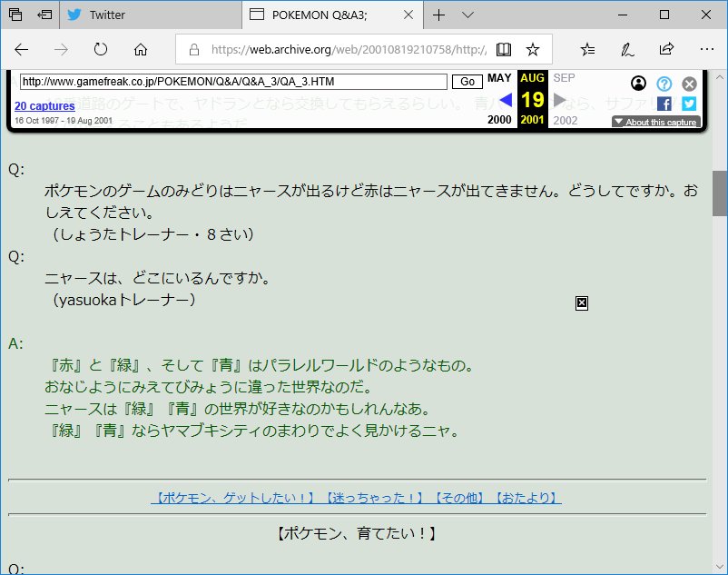The width and height of the screenshot is (728, 575).
Task: Open the 20 captures link
Action: tap(44, 106)
